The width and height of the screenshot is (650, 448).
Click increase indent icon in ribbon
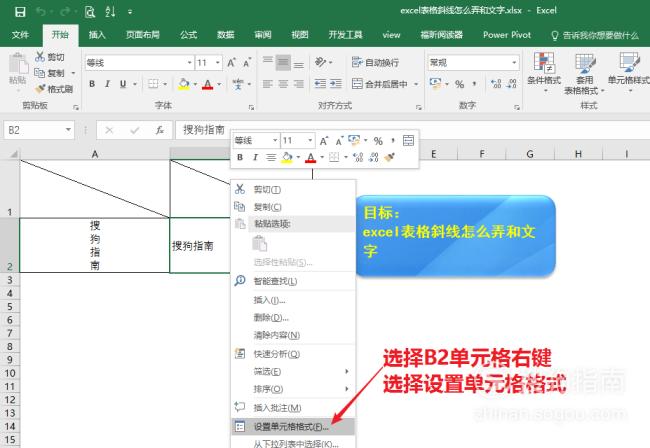pyautogui.click(x=336, y=84)
